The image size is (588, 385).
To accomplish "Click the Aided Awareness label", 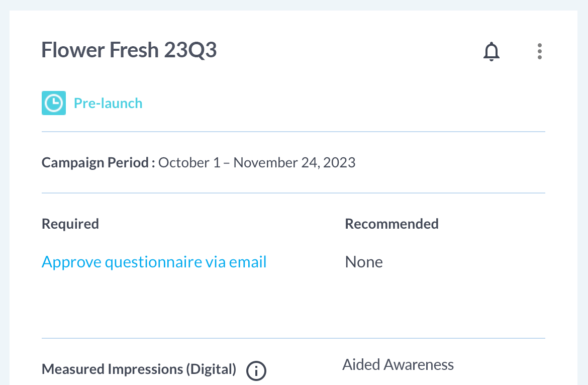I will point(398,365).
